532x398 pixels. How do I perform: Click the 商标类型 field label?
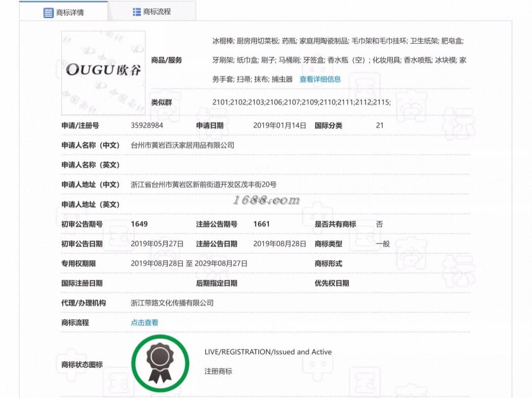pos(328,244)
